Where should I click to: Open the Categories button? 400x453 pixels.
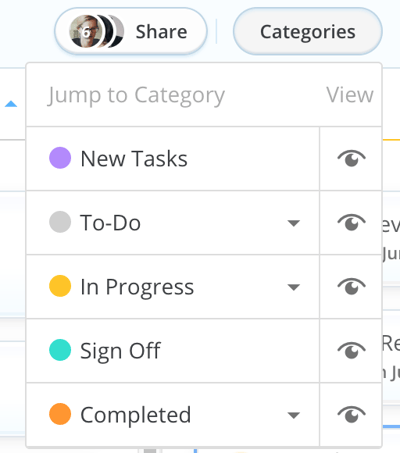click(308, 32)
